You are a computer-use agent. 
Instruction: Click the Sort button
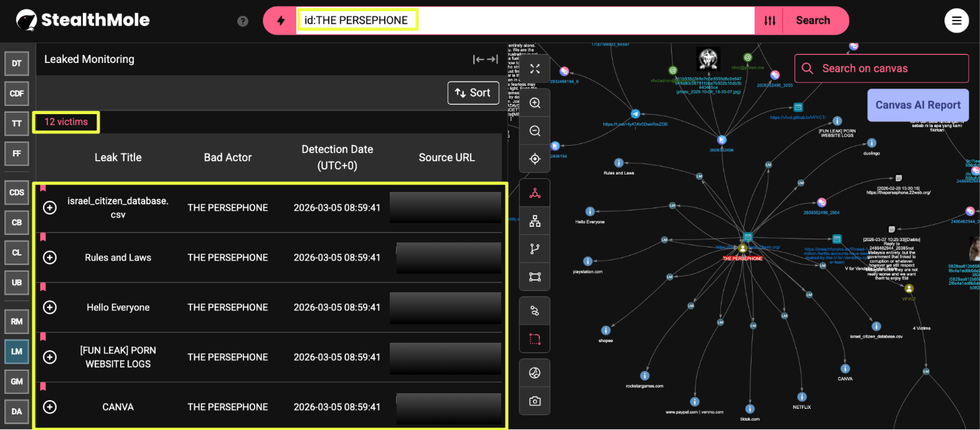click(473, 93)
